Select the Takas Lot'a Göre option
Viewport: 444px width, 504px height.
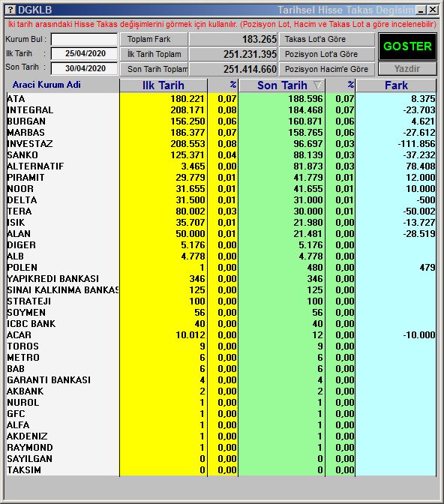[327, 39]
